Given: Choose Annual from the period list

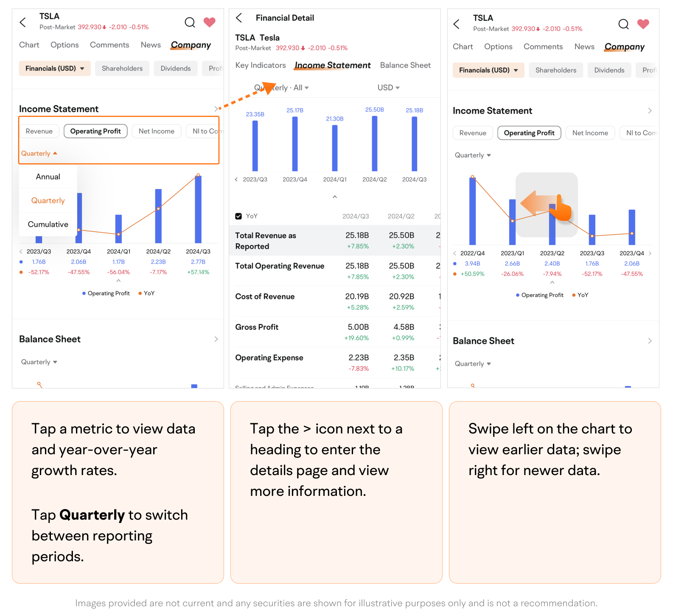Looking at the screenshot, I should (48, 177).
